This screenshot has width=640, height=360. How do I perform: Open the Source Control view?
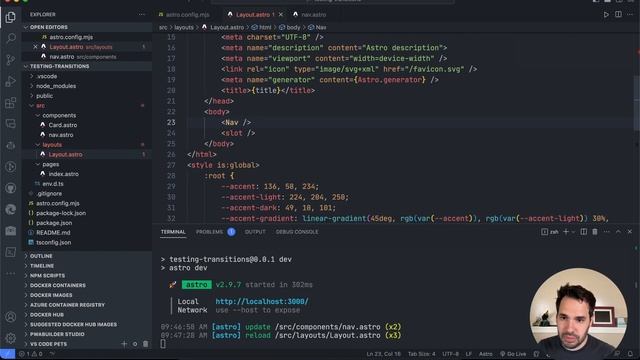11,60
